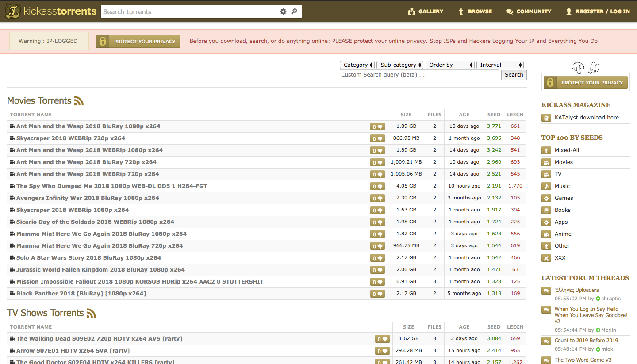
Task: Click the Anime icon in Top 100
Action: (x=546, y=234)
